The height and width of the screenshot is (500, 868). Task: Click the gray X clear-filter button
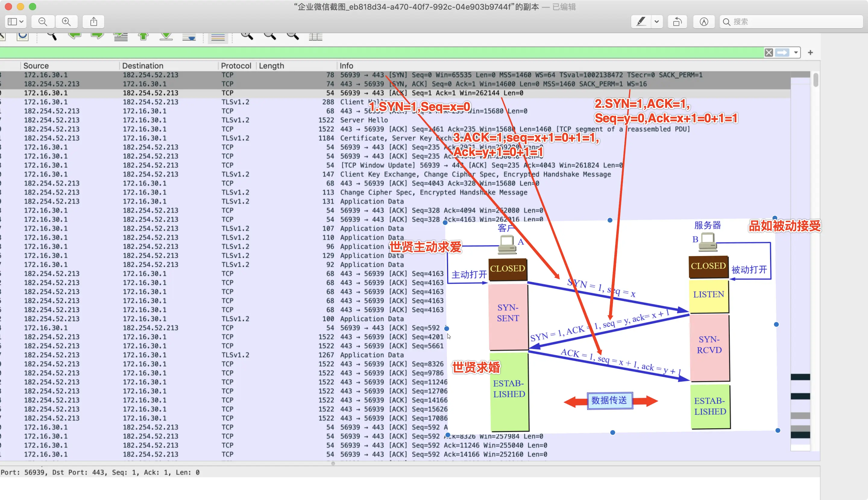769,52
